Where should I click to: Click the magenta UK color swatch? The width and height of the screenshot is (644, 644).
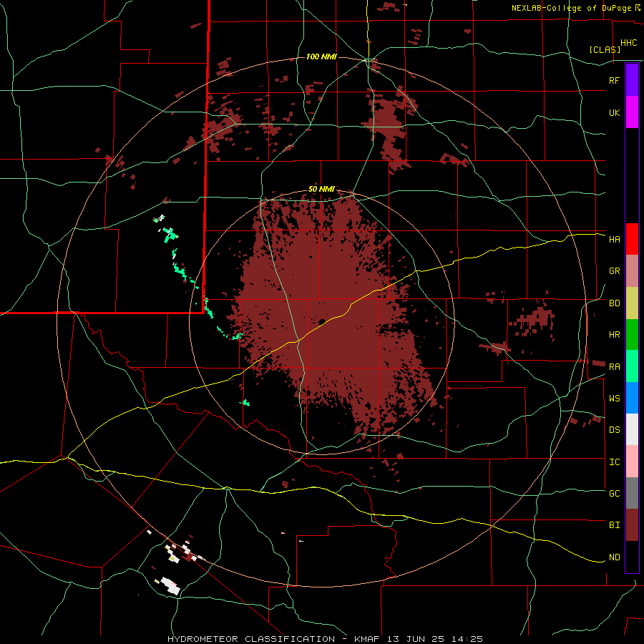(x=632, y=112)
